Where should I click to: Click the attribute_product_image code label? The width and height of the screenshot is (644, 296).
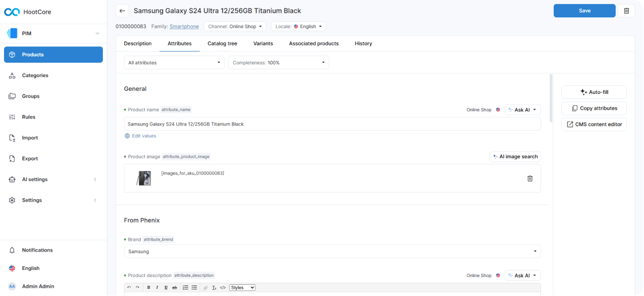click(x=186, y=157)
